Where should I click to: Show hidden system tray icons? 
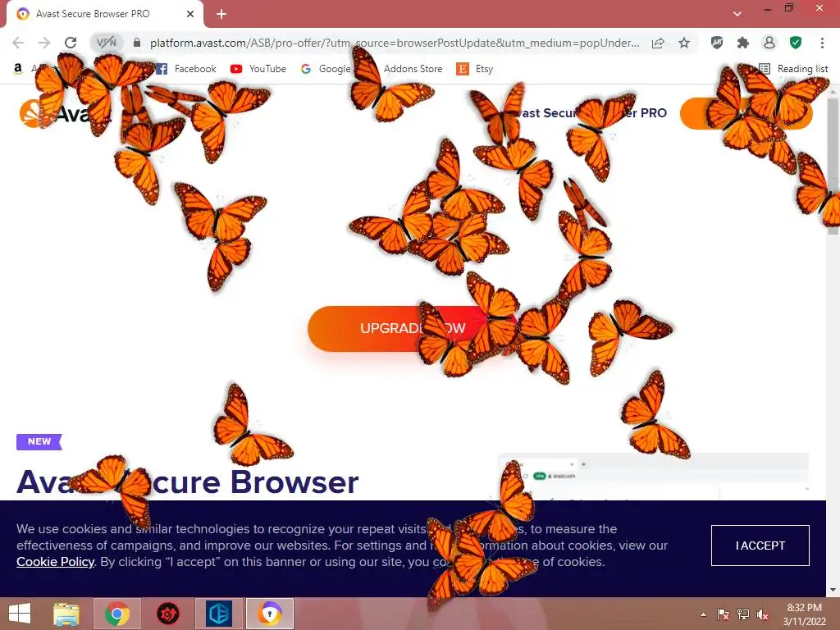pos(703,614)
